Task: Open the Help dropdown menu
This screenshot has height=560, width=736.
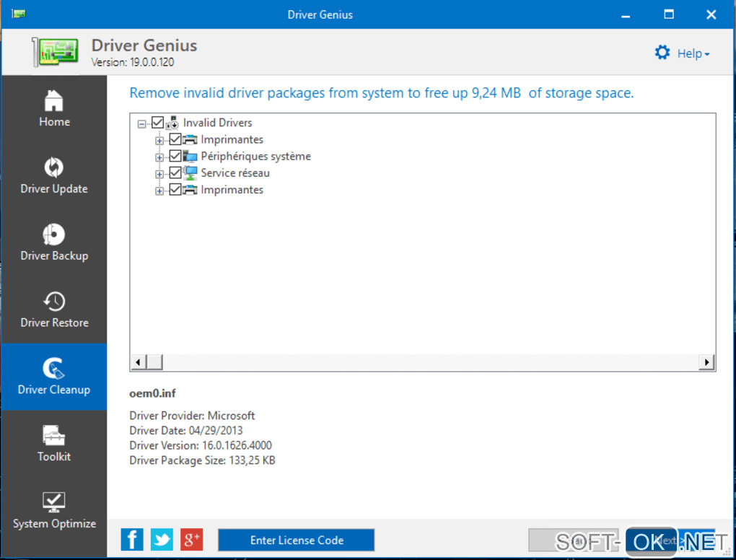Action: pos(693,53)
